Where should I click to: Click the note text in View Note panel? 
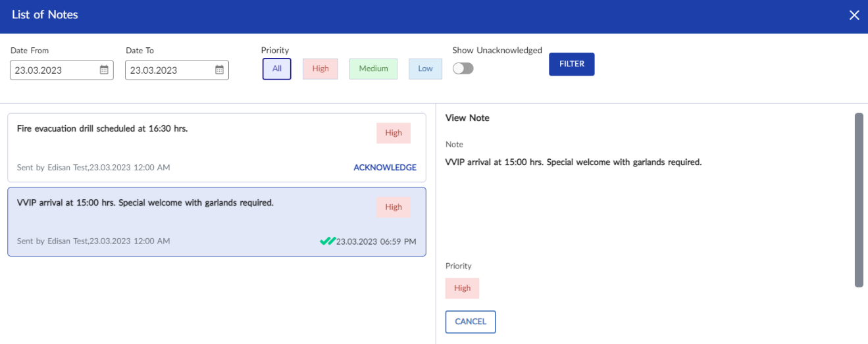[x=574, y=162]
